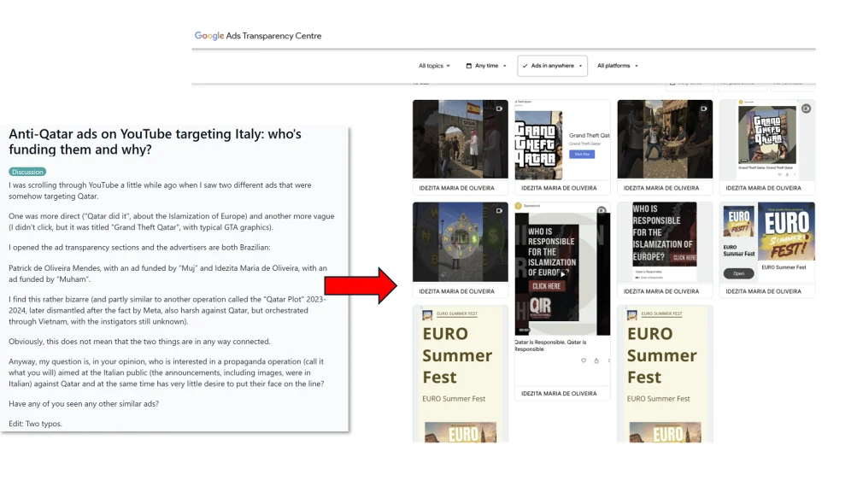Open the Grand Theft Qatar banner ad image
This screenshot has width=863, height=504.
click(538, 145)
